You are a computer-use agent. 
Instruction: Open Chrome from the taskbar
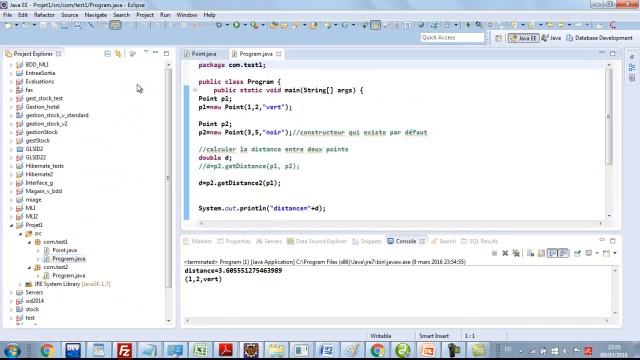click(x=47, y=350)
